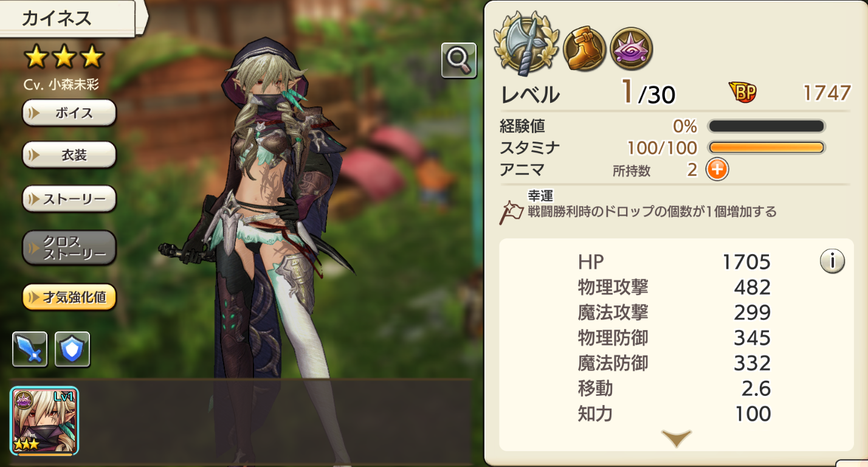The width and height of the screenshot is (868, 467).
Task: Open the ボイス voice menu
Action: pyautogui.click(x=69, y=112)
